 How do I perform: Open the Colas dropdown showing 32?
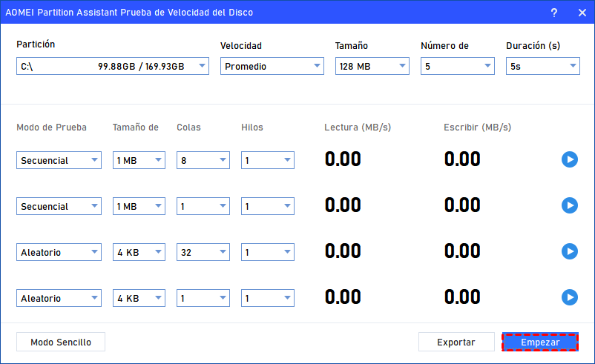[203, 252]
